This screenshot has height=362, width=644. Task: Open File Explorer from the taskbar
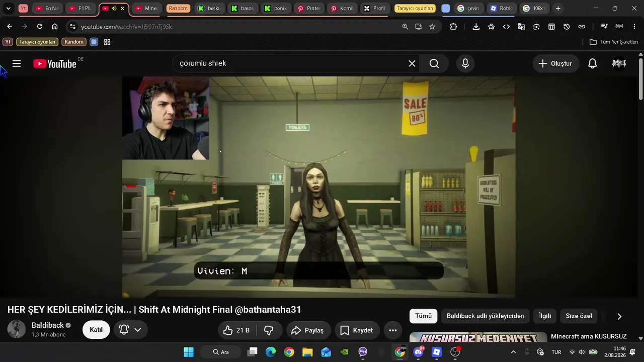(307, 352)
